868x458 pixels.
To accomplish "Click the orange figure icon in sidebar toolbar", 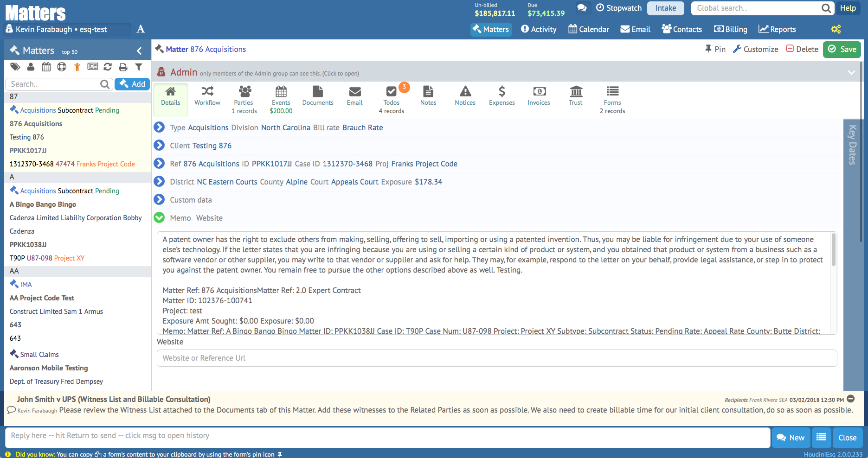I will pyautogui.click(x=77, y=67).
